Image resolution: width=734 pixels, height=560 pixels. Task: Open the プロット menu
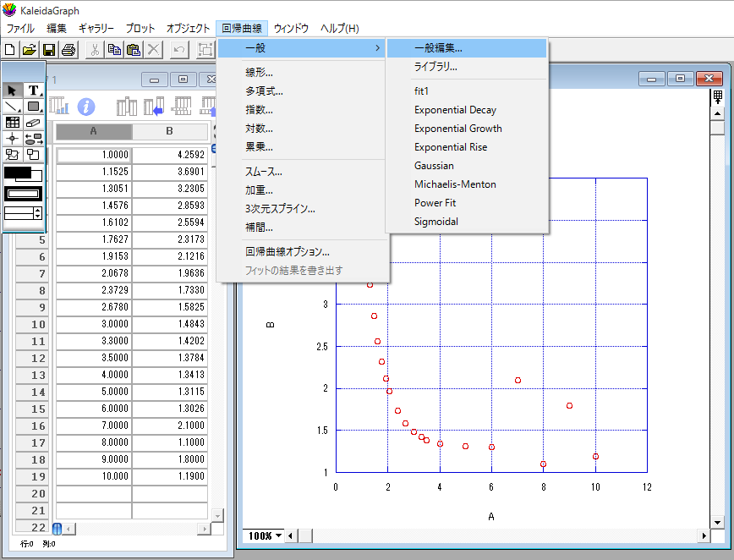coord(140,29)
